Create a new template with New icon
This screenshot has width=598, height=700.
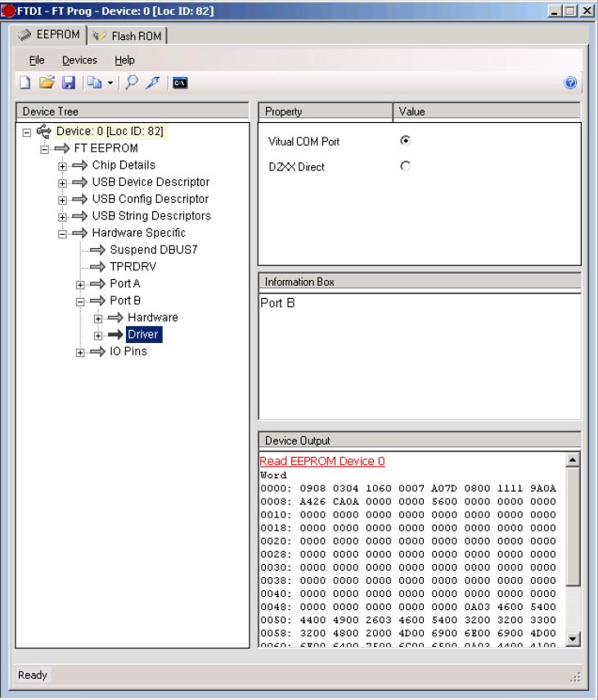point(25,83)
